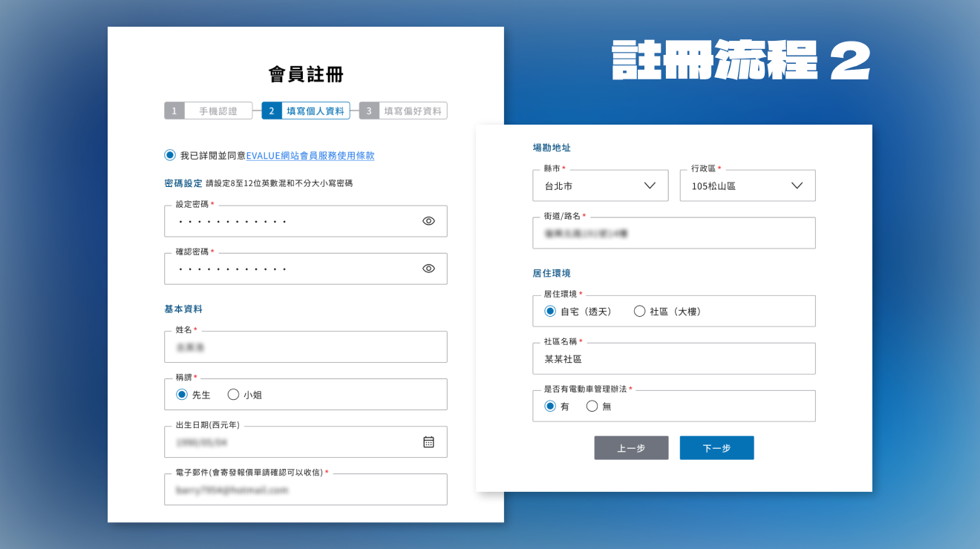Screen dimensions: 980x549
Task: Open EVALUE網站會員服務使用條款 link
Action: pos(310,156)
